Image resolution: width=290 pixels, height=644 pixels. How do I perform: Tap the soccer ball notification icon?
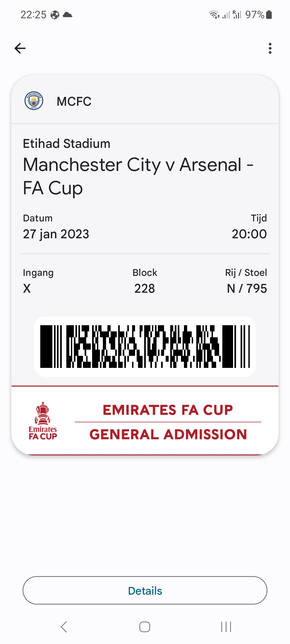pos(55,15)
